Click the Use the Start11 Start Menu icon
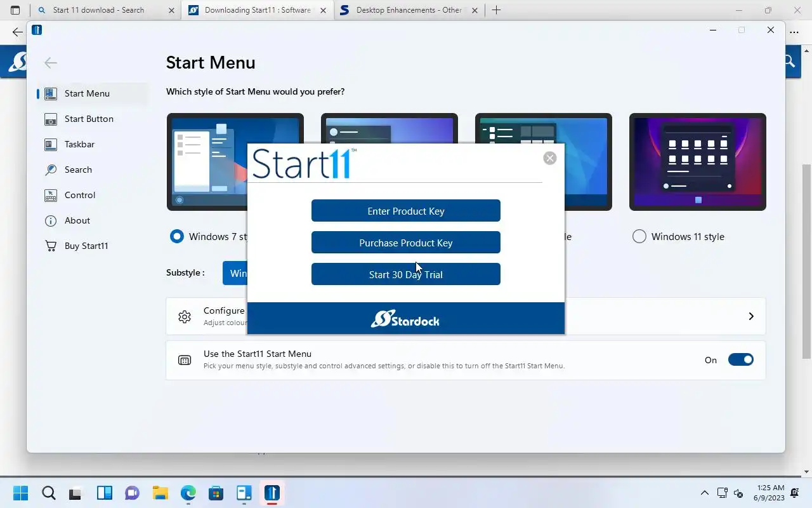Viewport: 812px width, 508px height. tap(185, 360)
